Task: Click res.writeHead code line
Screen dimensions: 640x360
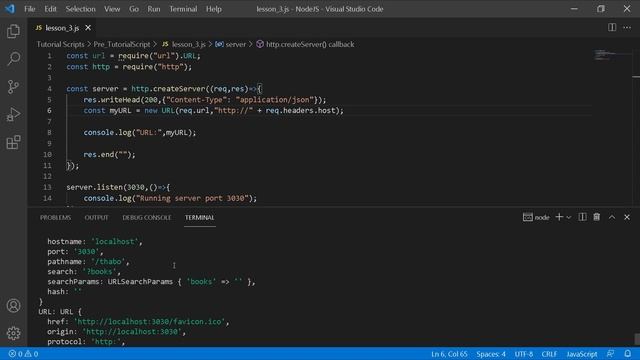Action: 205,100
